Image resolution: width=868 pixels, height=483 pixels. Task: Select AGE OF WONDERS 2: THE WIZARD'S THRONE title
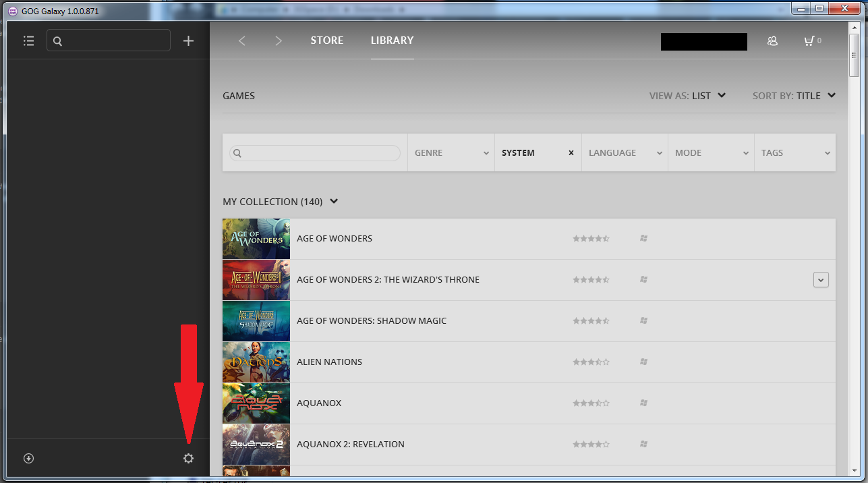tap(388, 280)
